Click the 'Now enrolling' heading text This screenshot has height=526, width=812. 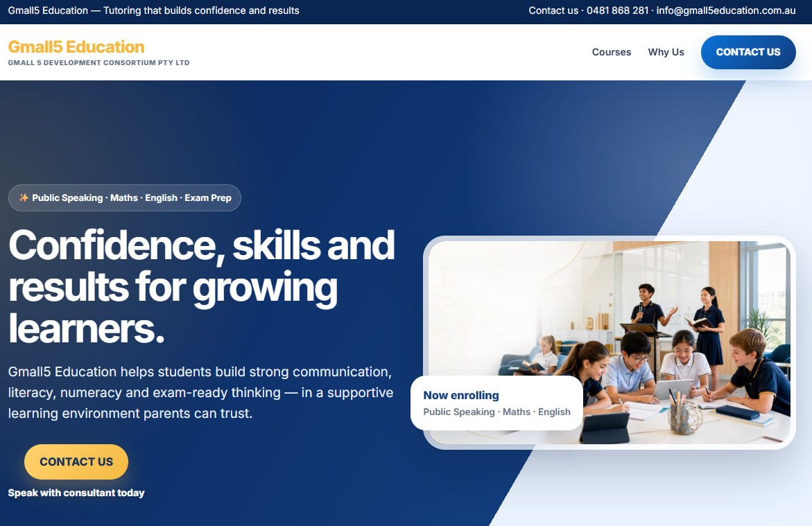pyautogui.click(x=461, y=396)
